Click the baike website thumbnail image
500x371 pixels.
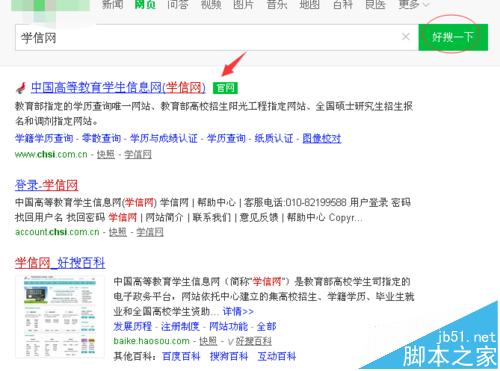pyautogui.click(x=60, y=317)
